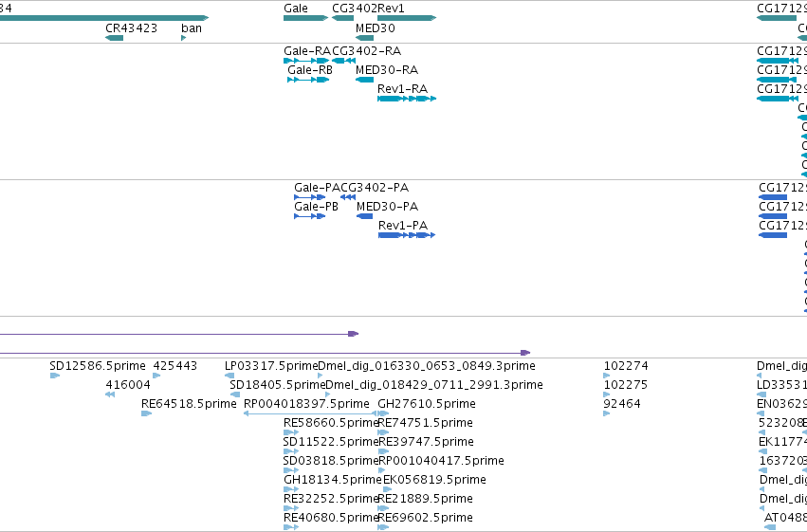Select the Rev1-PA protein feature
The height and width of the screenshot is (532, 807).
click(407, 235)
